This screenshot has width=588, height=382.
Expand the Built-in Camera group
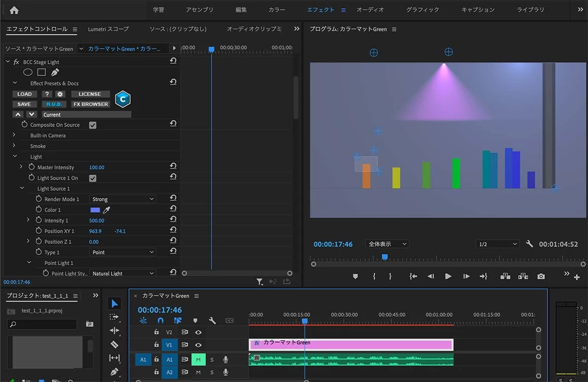pyautogui.click(x=14, y=135)
